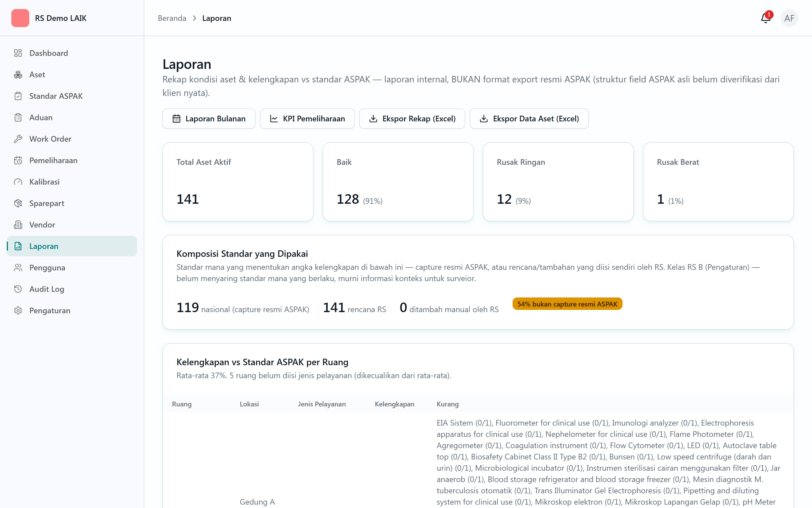This screenshot has height=508, width=812.
Task: Select Vendor in the navigation
Action: [72, 225]
